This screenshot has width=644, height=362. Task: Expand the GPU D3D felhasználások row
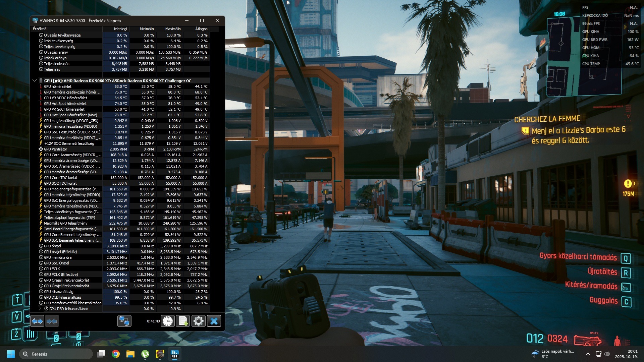[40, 309]
